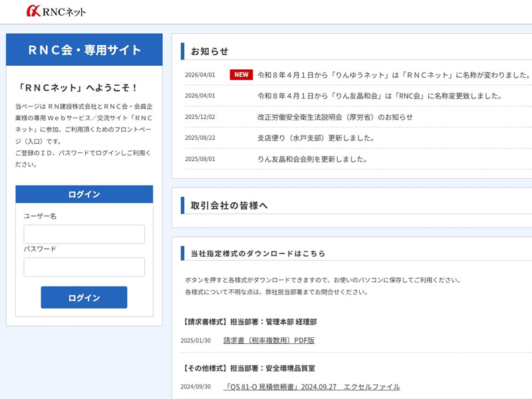The width and height of the screenshot is (532, 399).
Task: Click the red NEW badge on the announcement
Action: pos(240,74)
